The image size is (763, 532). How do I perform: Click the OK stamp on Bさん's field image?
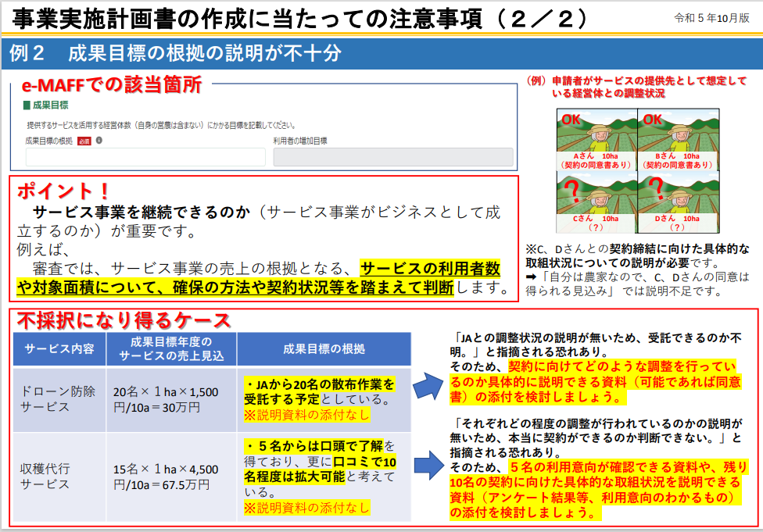[x=654, y=120]
